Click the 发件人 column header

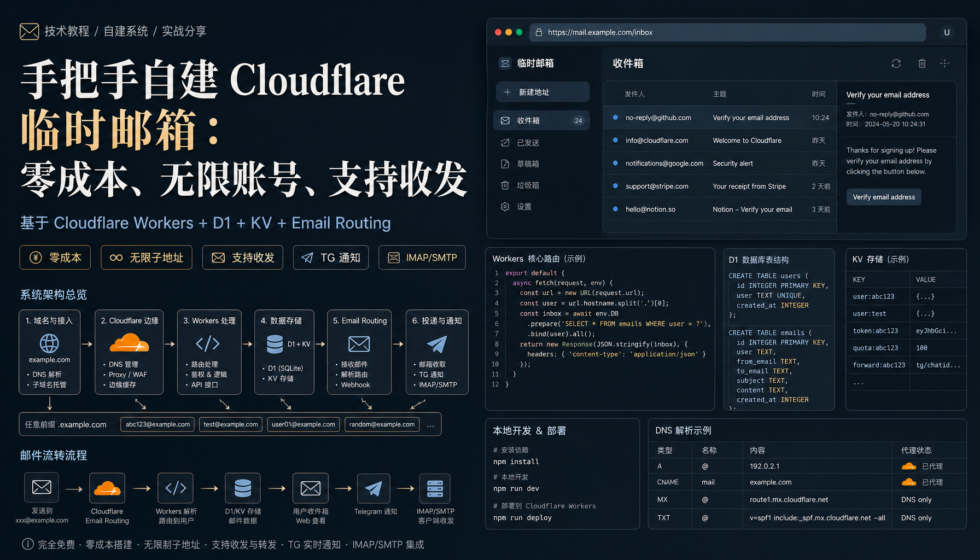tap(634, 94)
